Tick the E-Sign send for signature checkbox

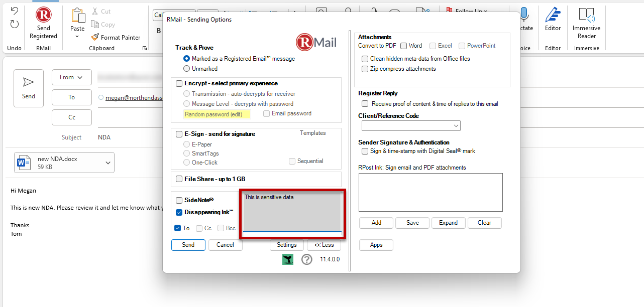[179, 134]
